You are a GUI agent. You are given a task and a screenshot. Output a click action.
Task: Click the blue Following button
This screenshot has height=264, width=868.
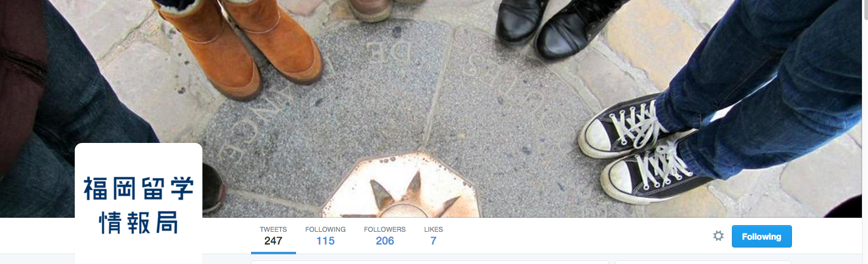tap(762, 237)
